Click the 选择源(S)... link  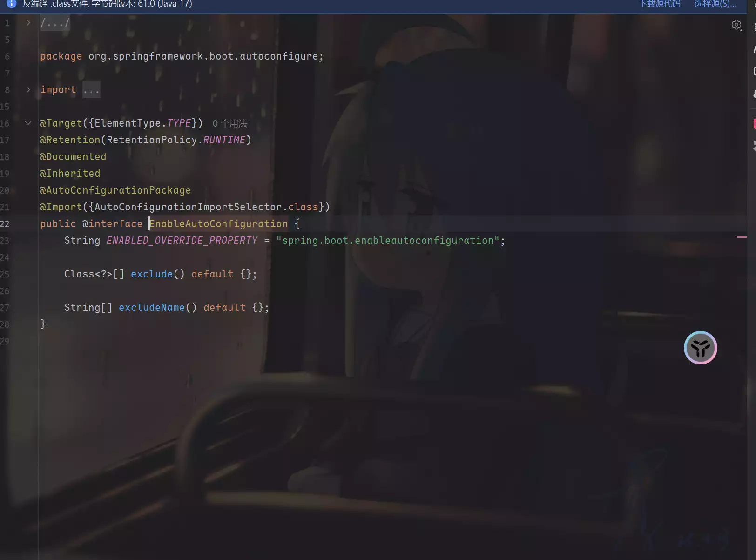715,4
